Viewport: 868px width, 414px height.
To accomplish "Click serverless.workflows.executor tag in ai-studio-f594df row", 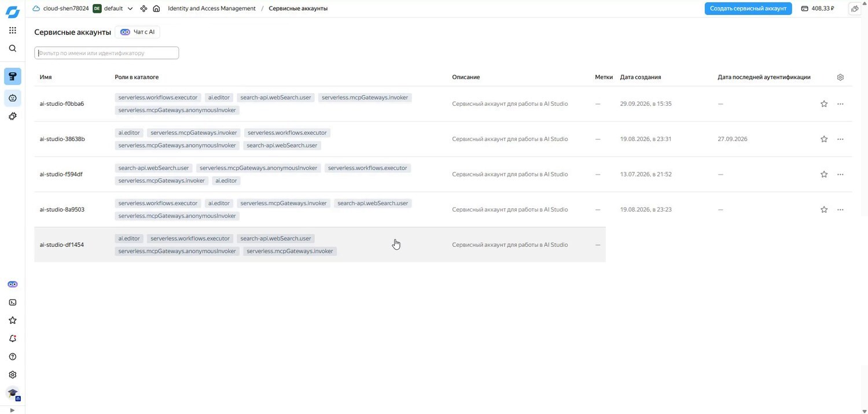I will 367,168.
